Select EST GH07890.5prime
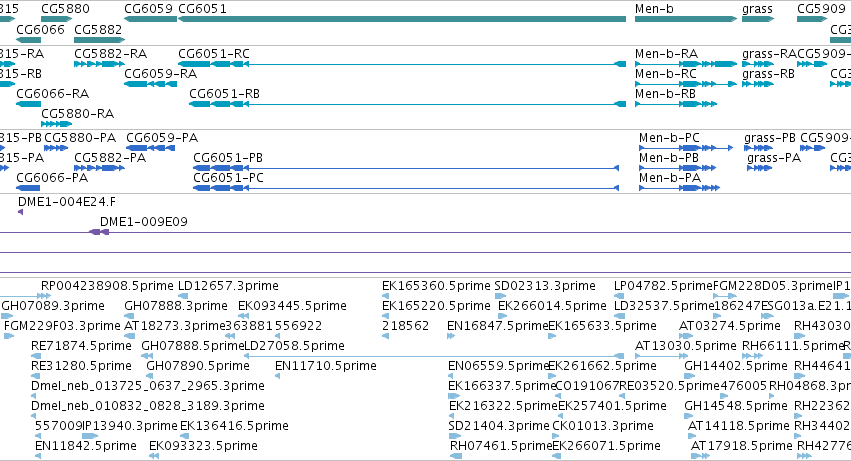Viewport: 851px width, 461px height. pyautogui.click(x=198, y=367)
